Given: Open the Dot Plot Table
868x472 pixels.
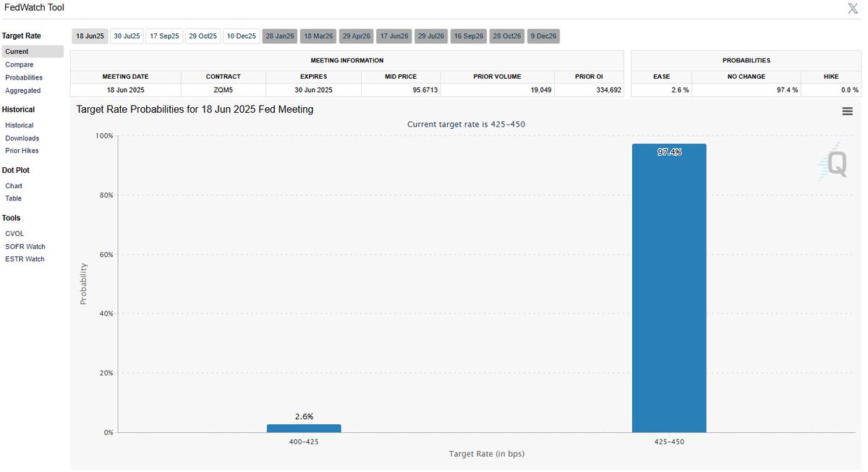Looking at the screenshot, I should point(13,198).
